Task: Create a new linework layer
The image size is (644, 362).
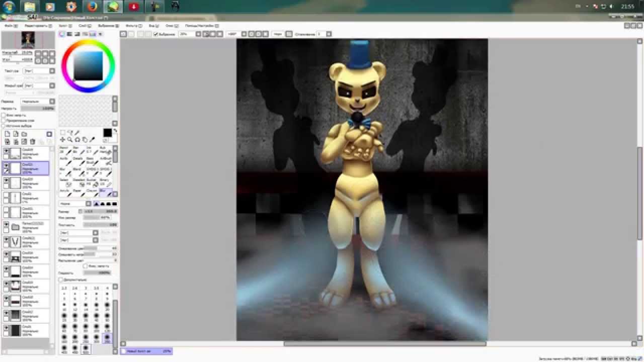Action: [16, 134]
